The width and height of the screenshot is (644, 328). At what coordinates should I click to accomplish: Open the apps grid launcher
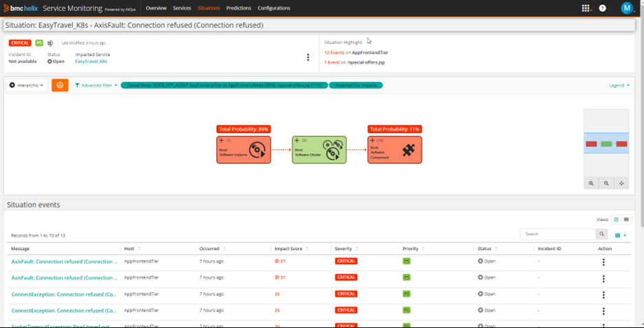pos(586,8)
